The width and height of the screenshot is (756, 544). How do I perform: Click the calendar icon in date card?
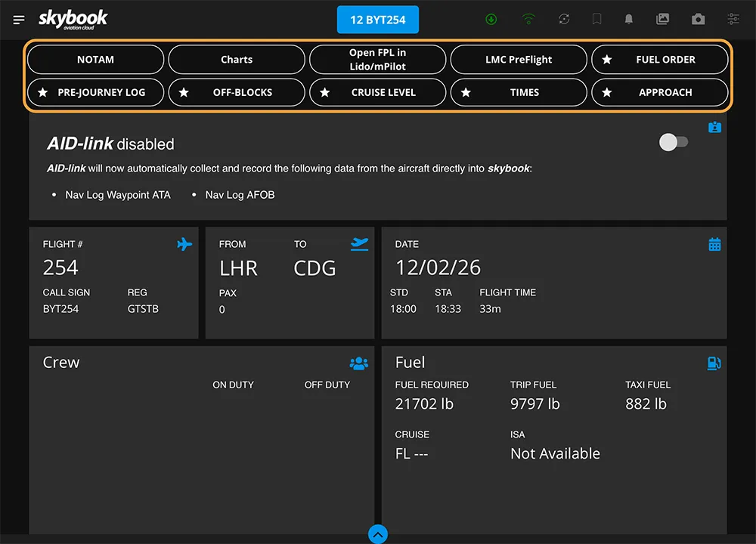pyautogui.click(x=714, y=244)
